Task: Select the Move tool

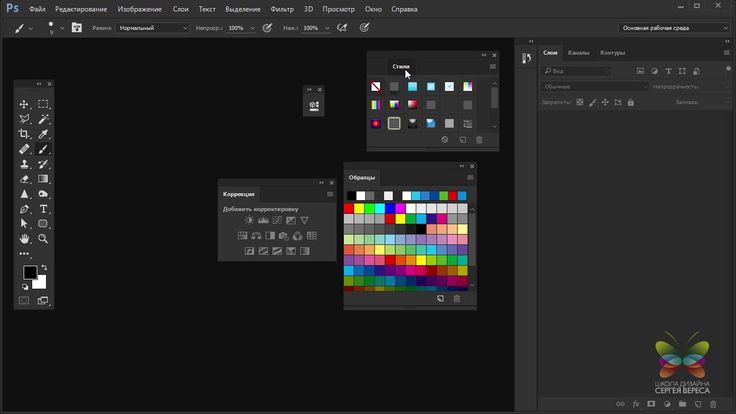Action: (25, 104)
